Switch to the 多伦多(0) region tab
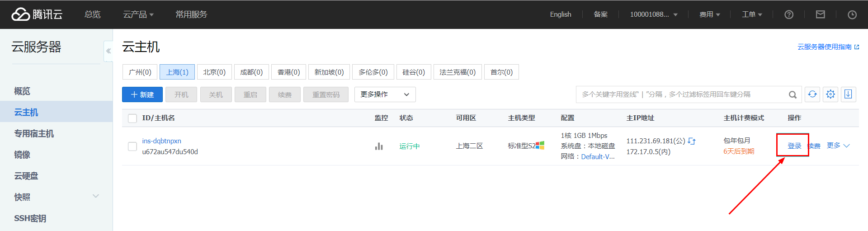The image size is (868, 231). 373,72
